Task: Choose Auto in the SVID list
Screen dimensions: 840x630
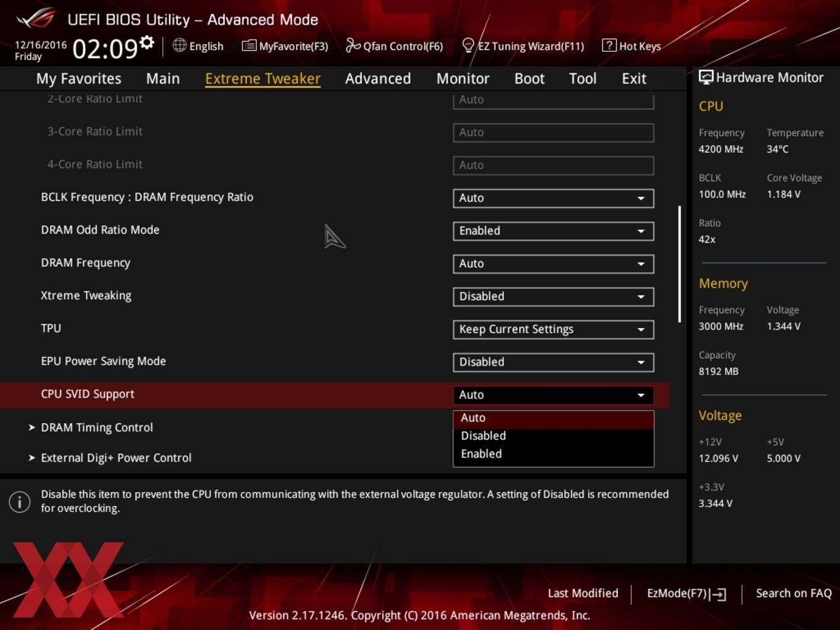Action: [x=553, y=419]
